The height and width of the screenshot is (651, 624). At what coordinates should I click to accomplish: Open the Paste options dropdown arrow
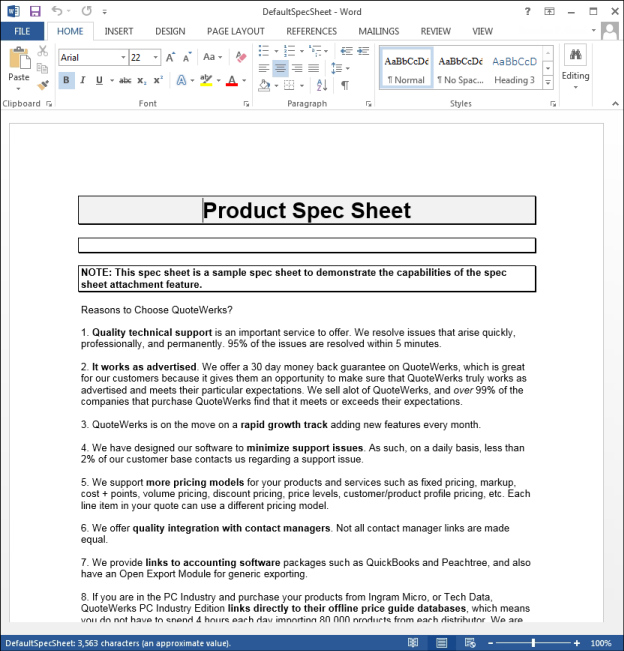click(19, 88)
